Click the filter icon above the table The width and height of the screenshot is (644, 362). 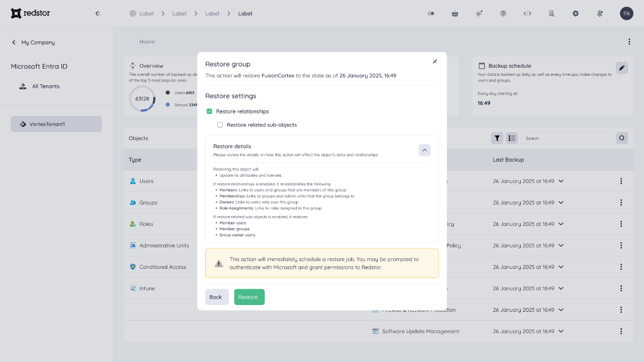(x=497, y=138)
